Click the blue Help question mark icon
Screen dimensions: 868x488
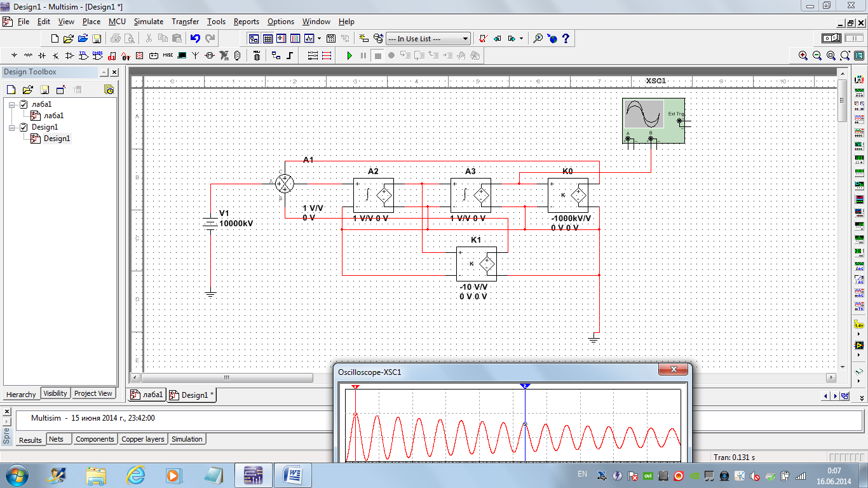pyautogui.click(x=566, y=39)
